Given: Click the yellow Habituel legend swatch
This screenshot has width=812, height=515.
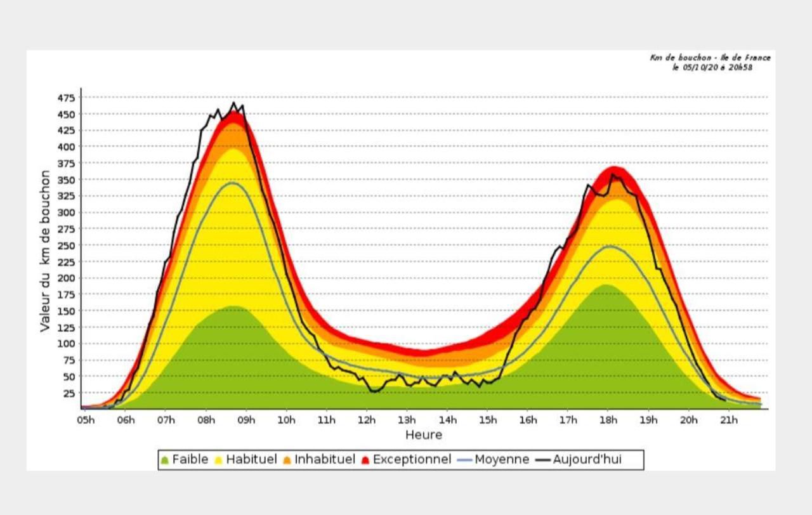Looking at the screenshot, I should tap(219, 460).
